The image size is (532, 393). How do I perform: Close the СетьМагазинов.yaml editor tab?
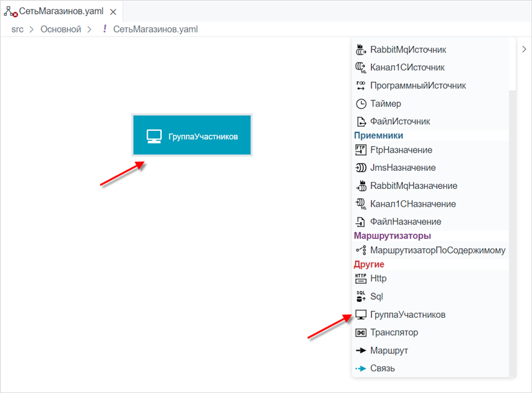113,12
